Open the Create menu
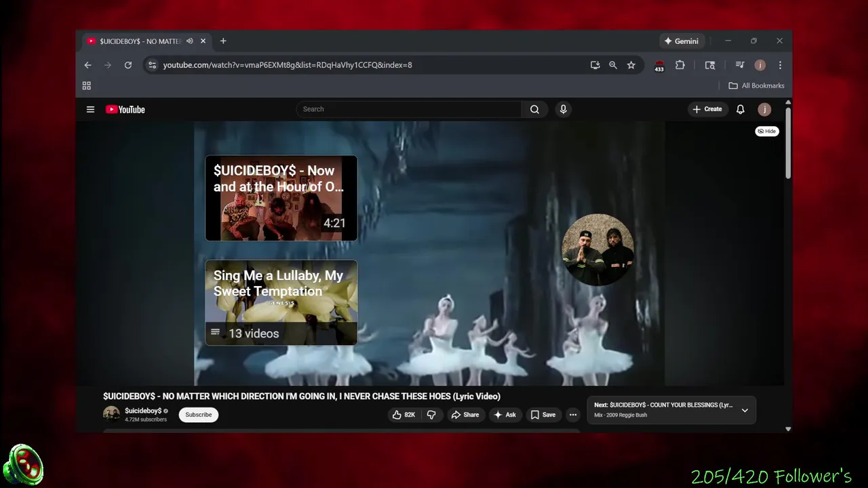868x488 pixels. [x=707, y=109]
